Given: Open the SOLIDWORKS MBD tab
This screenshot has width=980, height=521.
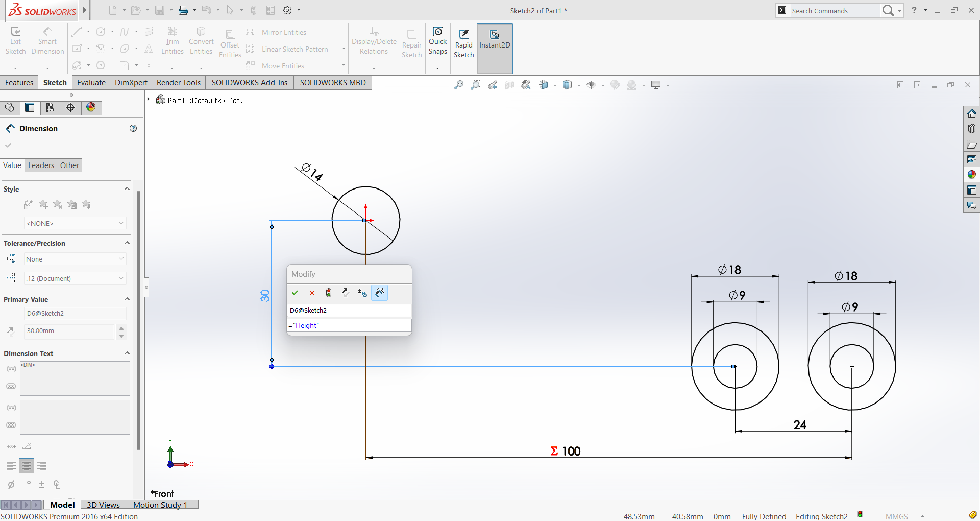Looking at the screenshot, I should click(333, 82).
